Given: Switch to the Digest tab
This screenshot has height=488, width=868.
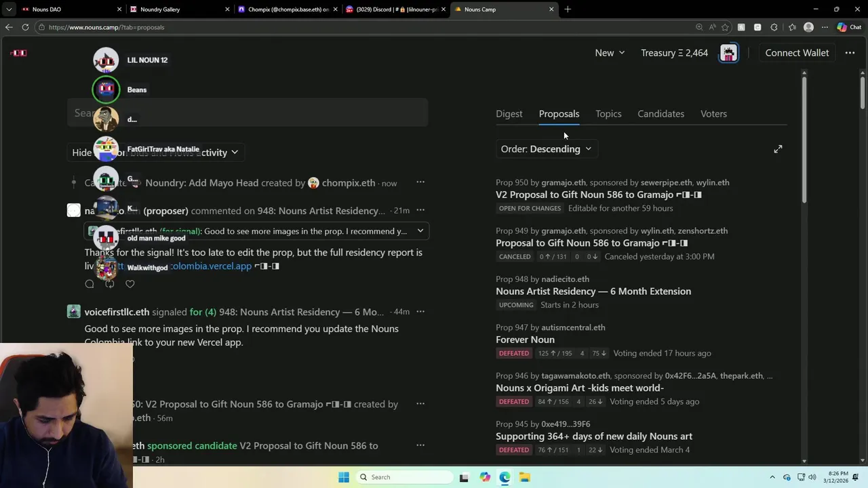Looking at the screenshot, I should pos(509,114).
